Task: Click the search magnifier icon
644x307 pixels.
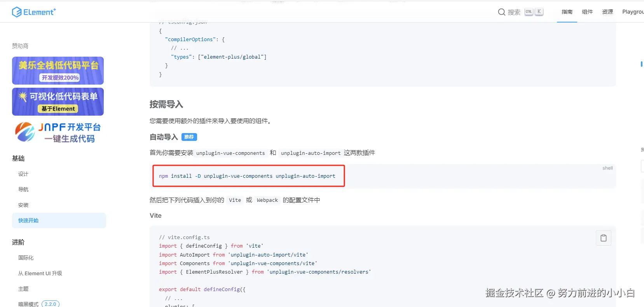Action: point(501,12)
